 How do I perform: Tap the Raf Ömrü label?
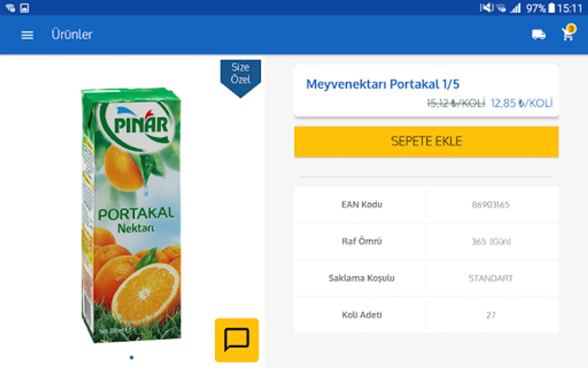click(362, 241)
